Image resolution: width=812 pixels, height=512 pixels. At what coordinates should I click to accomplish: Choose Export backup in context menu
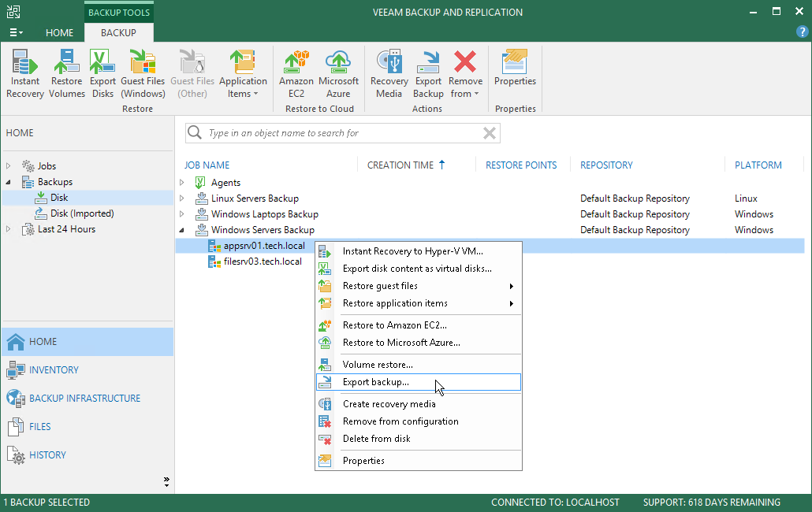(419, 382)
